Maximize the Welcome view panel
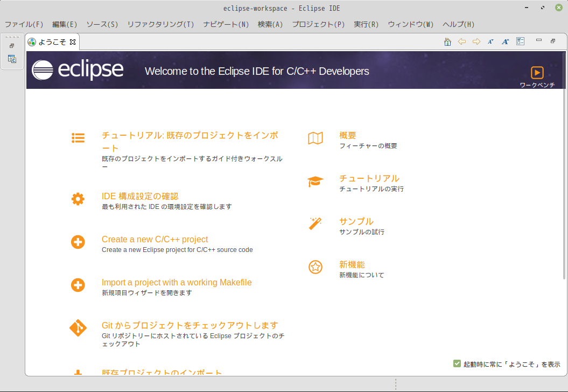Image resolution: width=568 pixels, height=392 pixels. (x=553, y=41)
